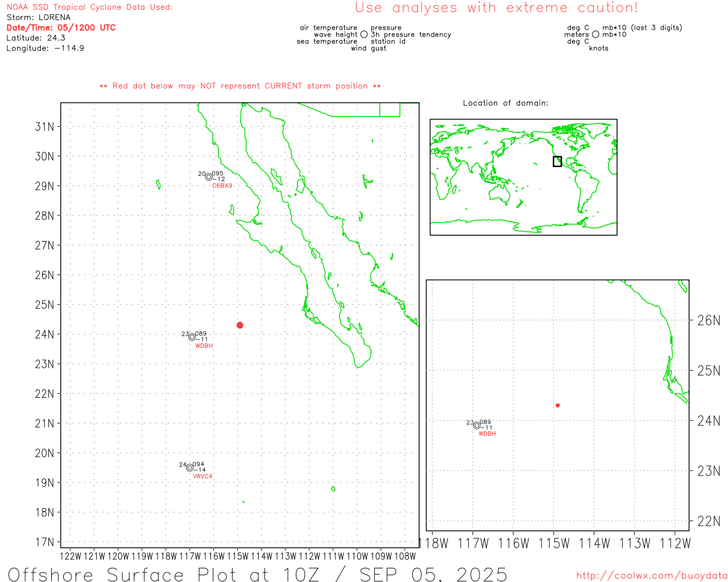
Task: Click the 'Latitude: 24.3' text
Action: tap(36, 38)
